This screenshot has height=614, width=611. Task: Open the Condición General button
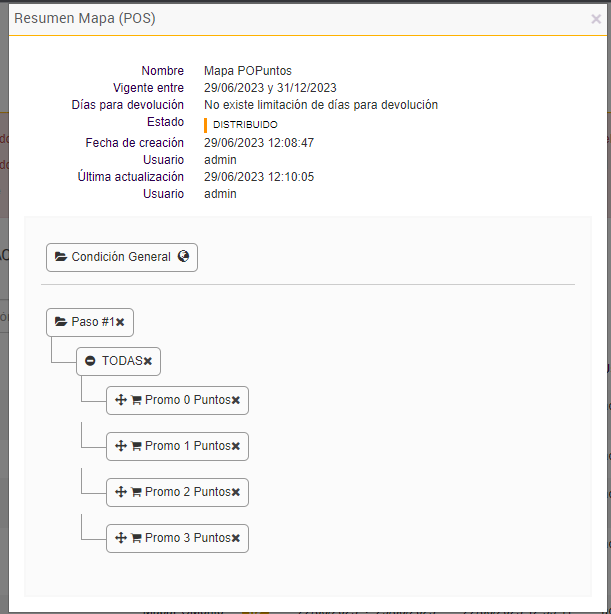(121, 257)
